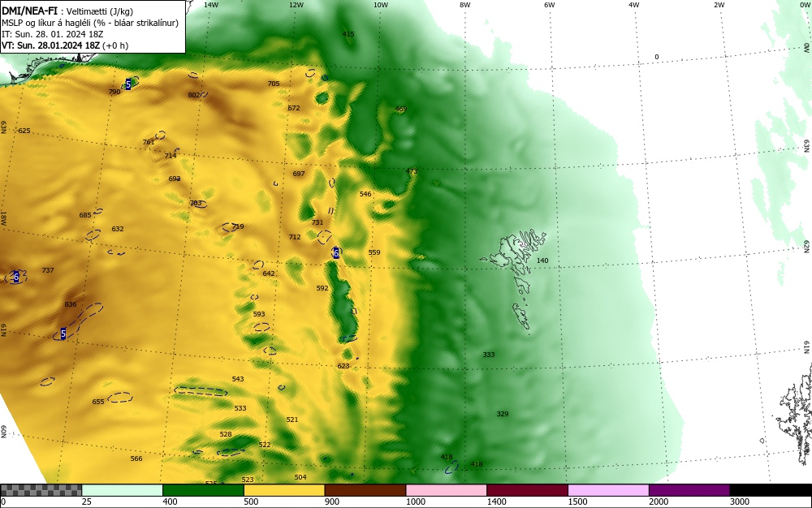This screenshot has width=812, height=508.
Task: Click the map value '685'
Action: (85, 215)
